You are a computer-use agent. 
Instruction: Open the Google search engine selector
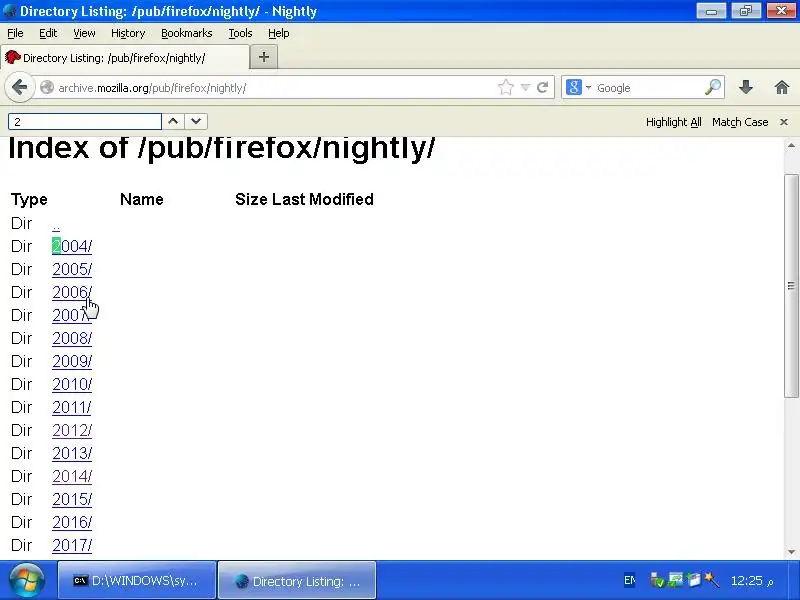(578, 87)
